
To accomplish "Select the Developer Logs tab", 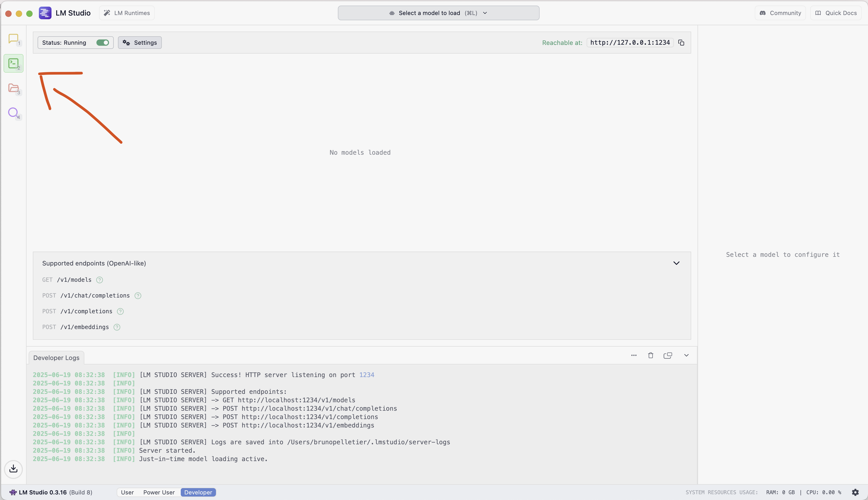I will pos(56,358).
